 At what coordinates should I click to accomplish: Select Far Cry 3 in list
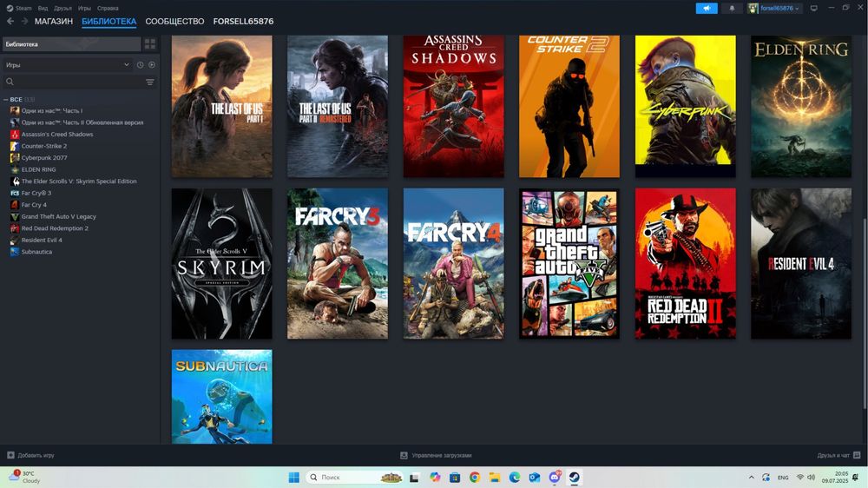tap(36, 194)
